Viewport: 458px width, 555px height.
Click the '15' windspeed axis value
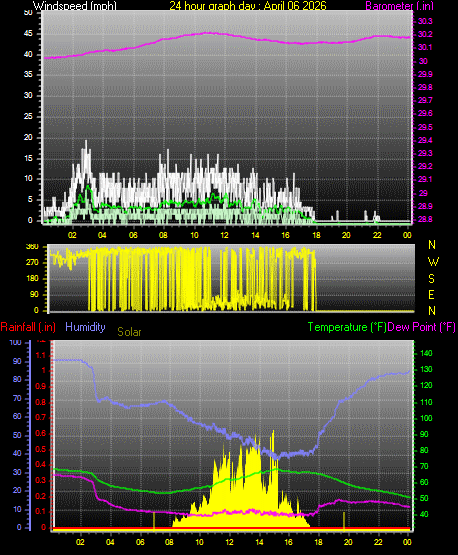(x=28, y=158)
